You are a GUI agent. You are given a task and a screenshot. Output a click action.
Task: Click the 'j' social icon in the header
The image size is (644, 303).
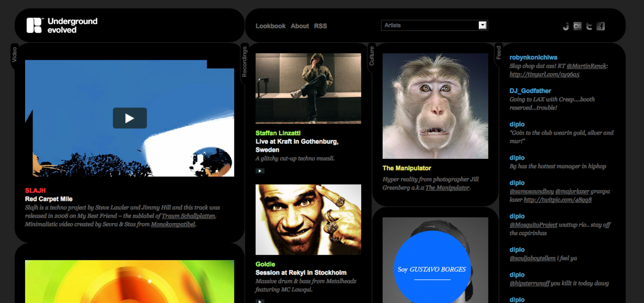pyautogui.click(x=565, y=26)
